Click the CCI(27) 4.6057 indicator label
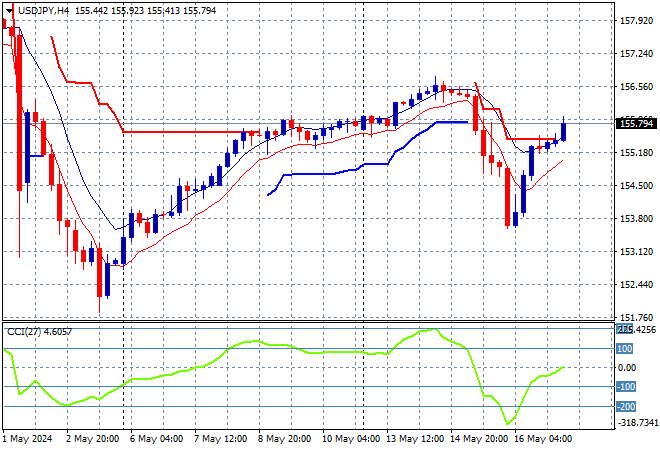The image size is (660, 450). 40,332
